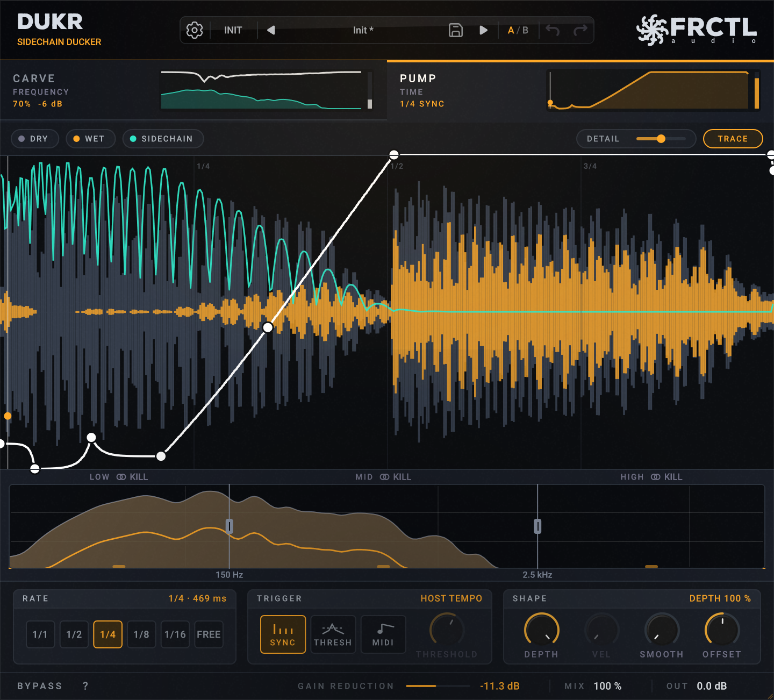Screen dimensions: 774x700
Task: Undo the last change
Action: point(553,30)
